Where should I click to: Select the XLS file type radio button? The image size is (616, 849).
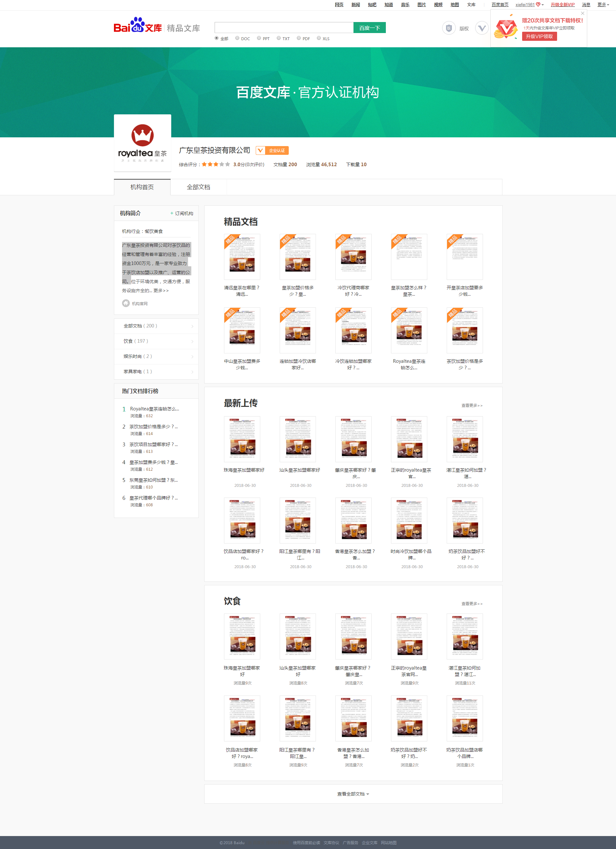pos(319,38)
